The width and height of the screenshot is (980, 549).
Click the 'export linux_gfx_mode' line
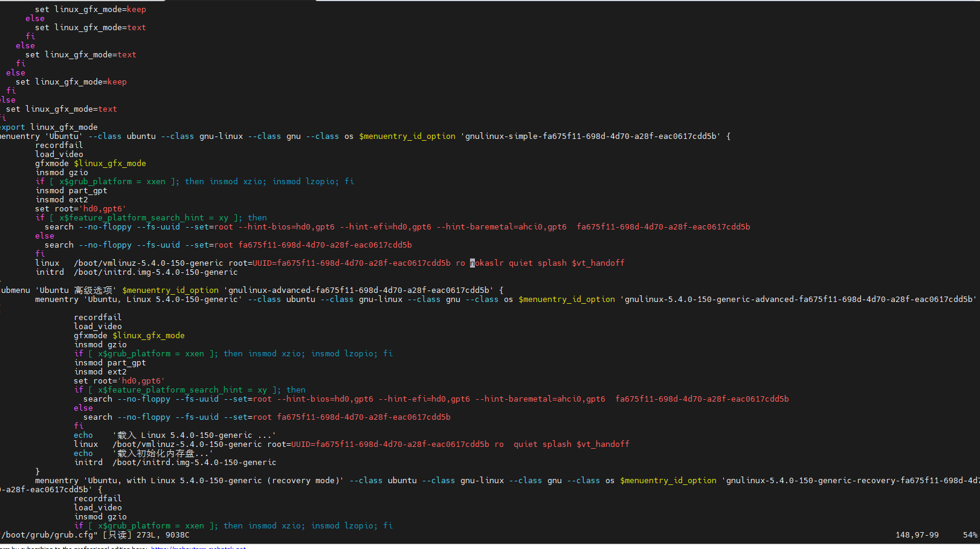pyautogui.click(x=49, y=127)
